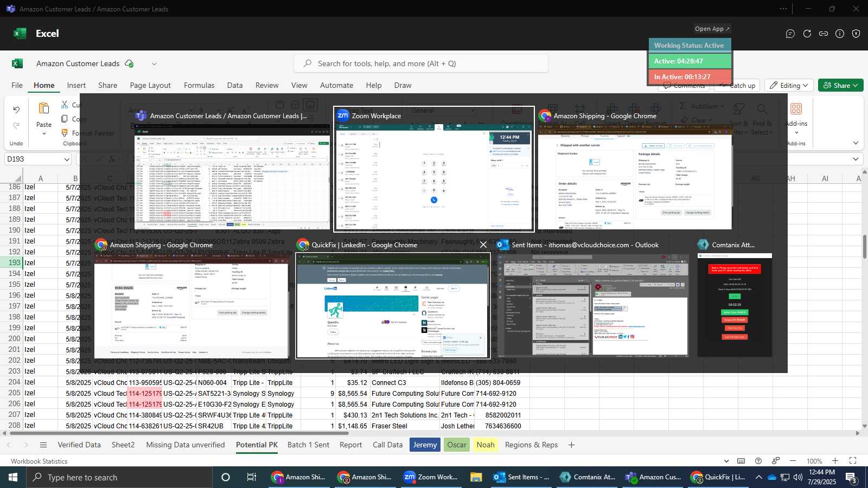Open the Noah sheet tab
Screen dimensions: 868x488
coord(486,445)
